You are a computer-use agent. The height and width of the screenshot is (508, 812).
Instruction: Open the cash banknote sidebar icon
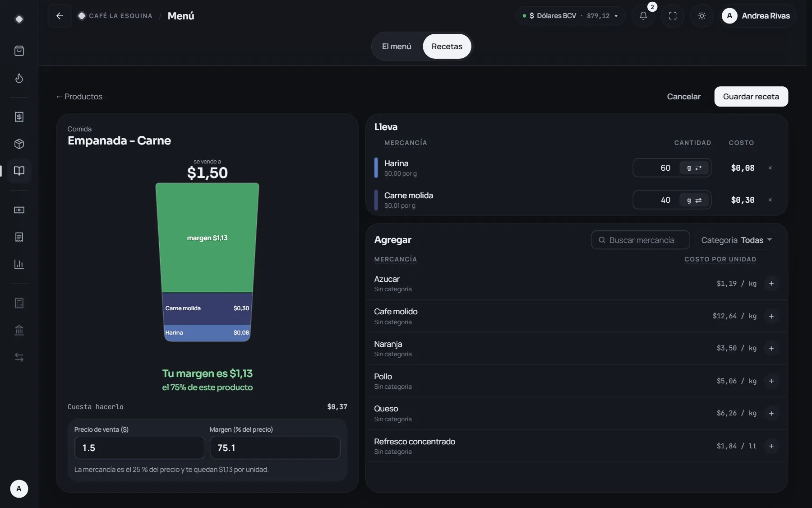[19, 210]
